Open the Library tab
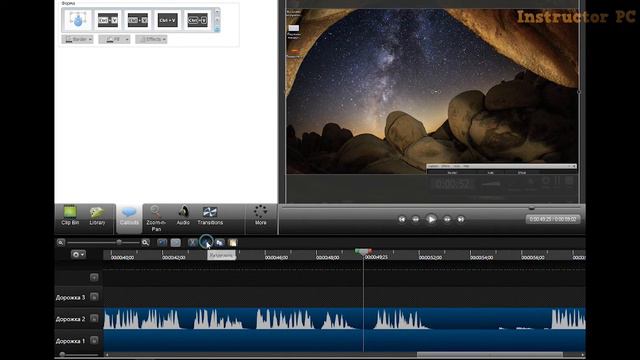This screenshot has width=640, height=360. (x=97, y=216)
